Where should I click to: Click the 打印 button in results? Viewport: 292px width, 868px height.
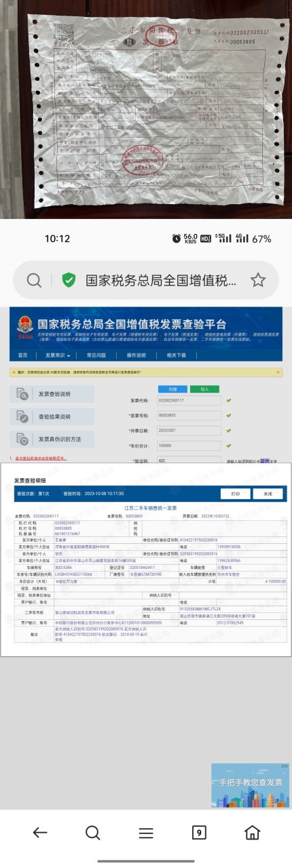[235, 494]
